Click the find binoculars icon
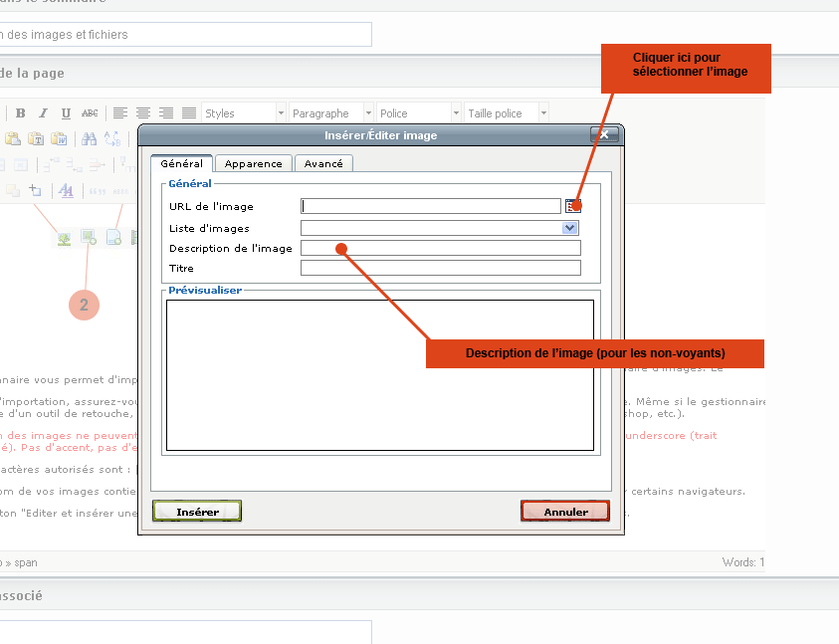The width and height of the screenshot is (839, 644). point(89,138)
